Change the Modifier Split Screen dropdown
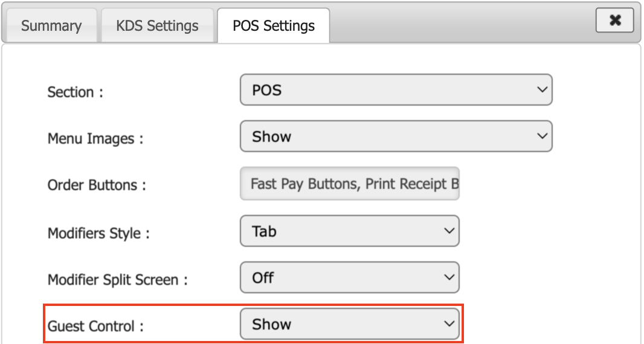Viewport: 644px width, 344px height. tap(349, 278)
